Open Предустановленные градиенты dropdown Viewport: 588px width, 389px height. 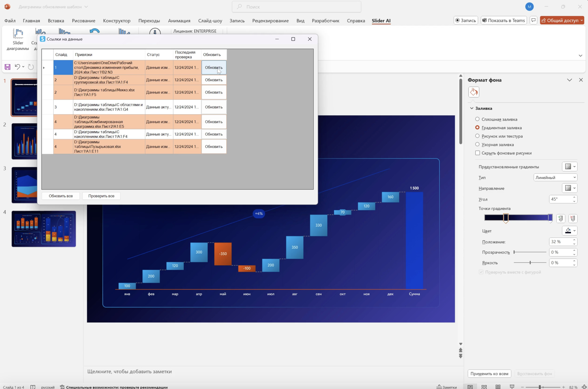coord(569,166)
